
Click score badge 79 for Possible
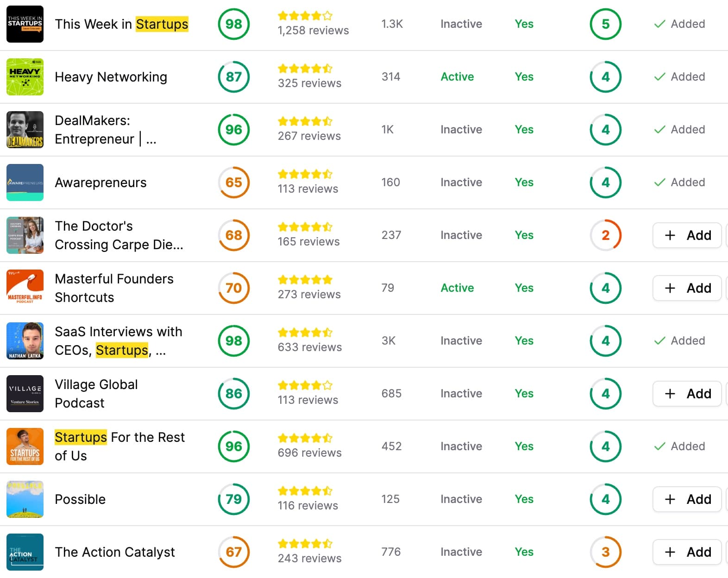[234, 499]
